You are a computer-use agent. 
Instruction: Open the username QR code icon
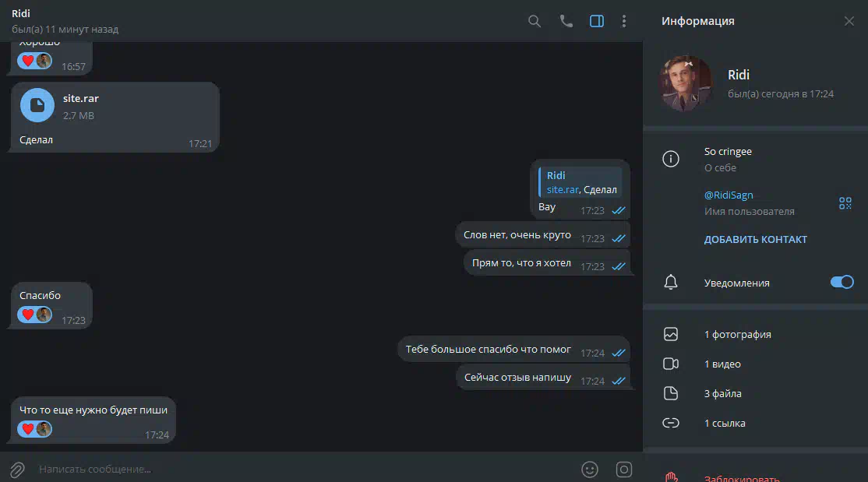(845, 203)
